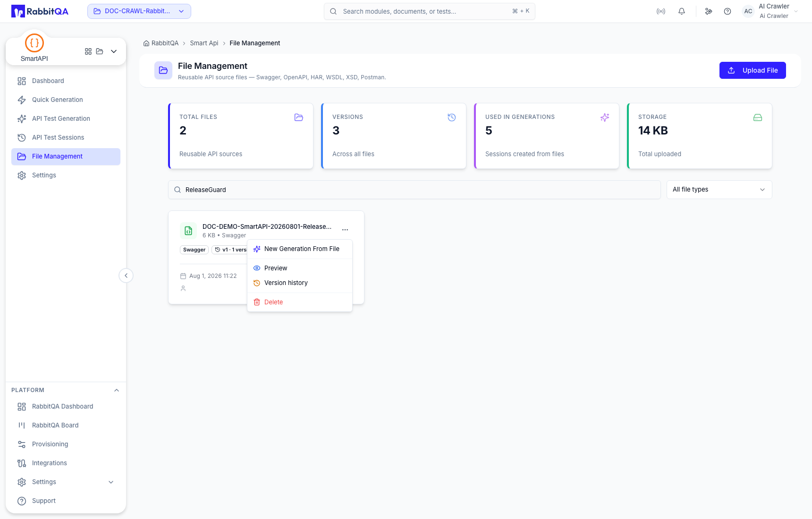This screenshot has height=519, width=812.
Task: Go to Dashboard in sidebar
Action: [x=66, y=81]
